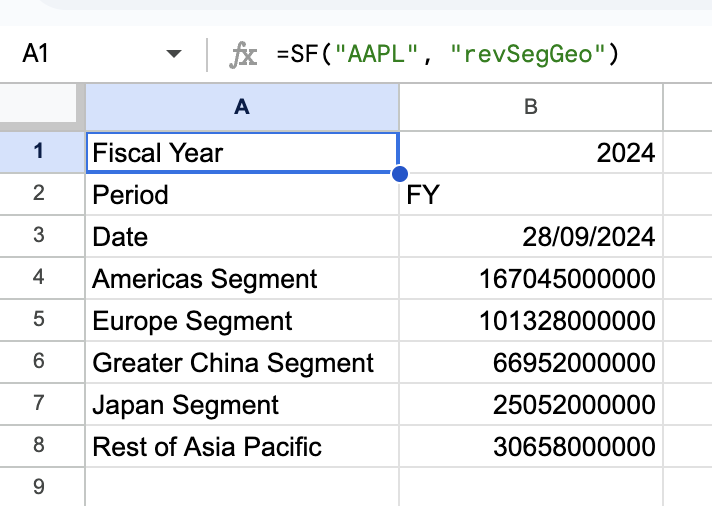
Task: Select column B header
Action: click(x=531, y=107)
